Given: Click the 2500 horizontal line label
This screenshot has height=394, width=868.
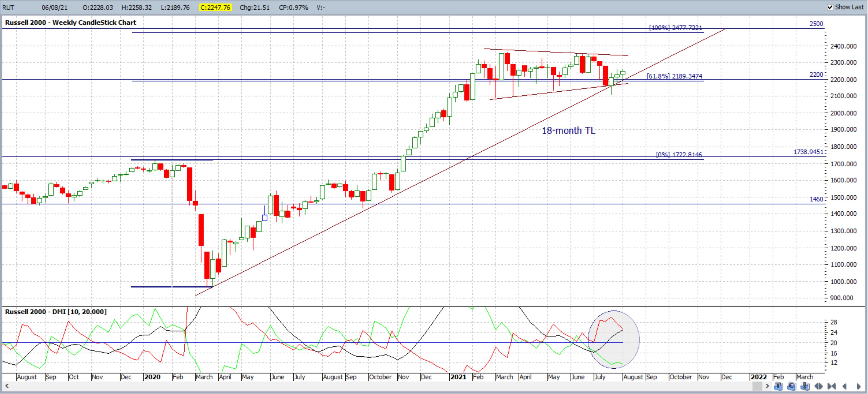Looking at the screenshot, I should pyautogui.click(x=816, y=24).
